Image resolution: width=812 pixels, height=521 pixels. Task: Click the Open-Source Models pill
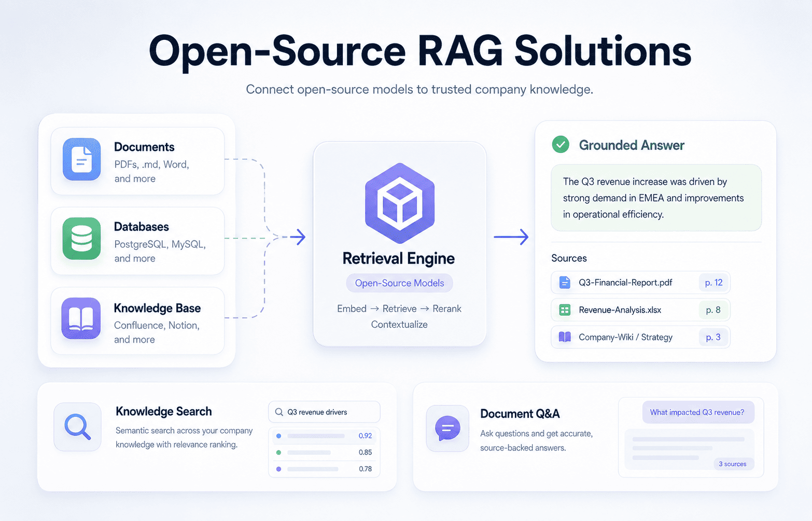[399, 283]
